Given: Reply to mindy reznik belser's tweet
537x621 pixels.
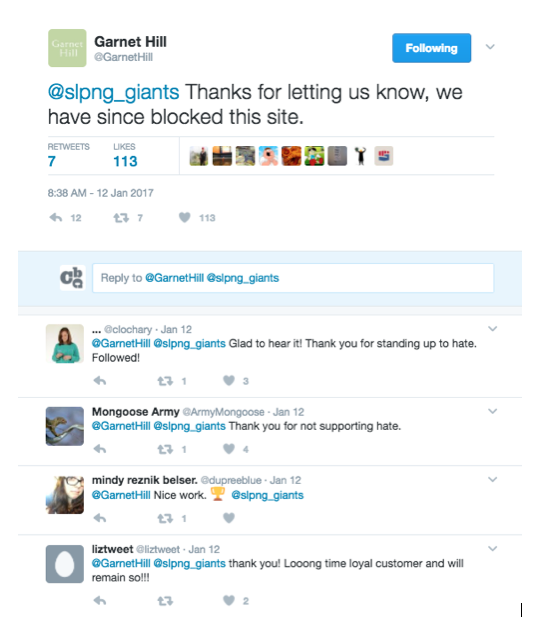Looking at the screenshot, I should click(100, 518).
